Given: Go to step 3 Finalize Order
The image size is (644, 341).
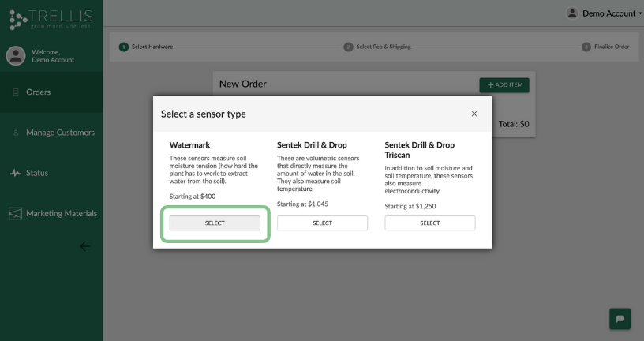Looking at the screenshot, I should click(605, 47).
